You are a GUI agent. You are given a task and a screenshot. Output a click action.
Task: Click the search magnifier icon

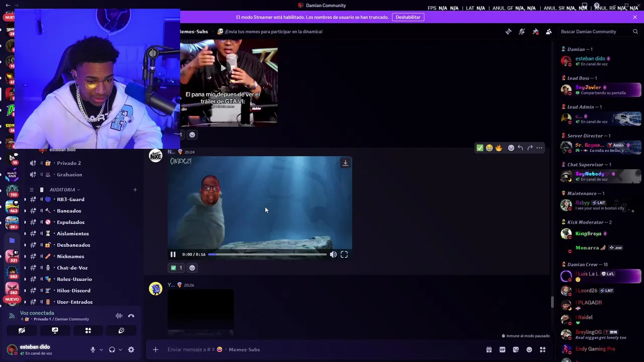pos(635,32)
